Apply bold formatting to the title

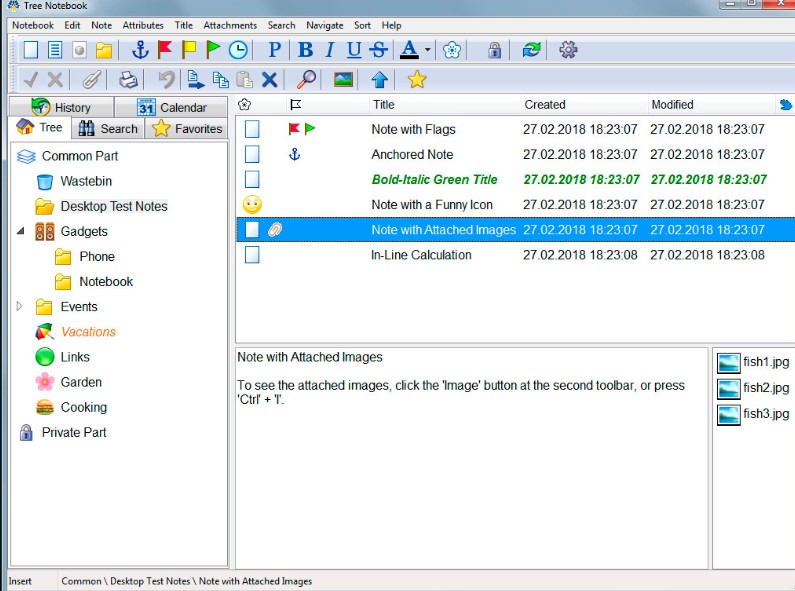pyautogui.click(x=306, y=50)
